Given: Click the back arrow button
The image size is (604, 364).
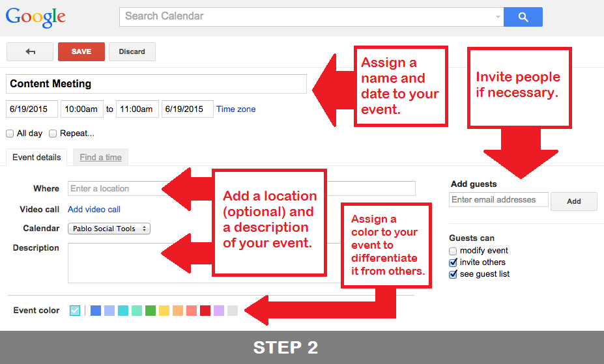Looking at the screenshot, I should [x=30, y=51].
